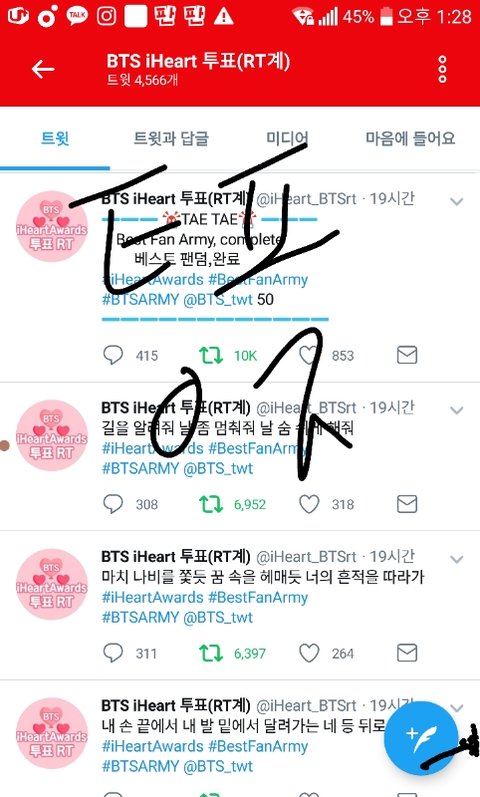This screenshot has width=480, height=797.
Task: Tap the back arrow in the header
Action: pos(43,69)
